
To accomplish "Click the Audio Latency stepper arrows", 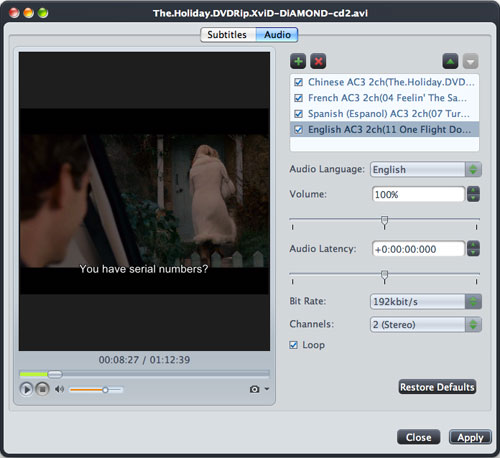I will [x=473, y=249].
